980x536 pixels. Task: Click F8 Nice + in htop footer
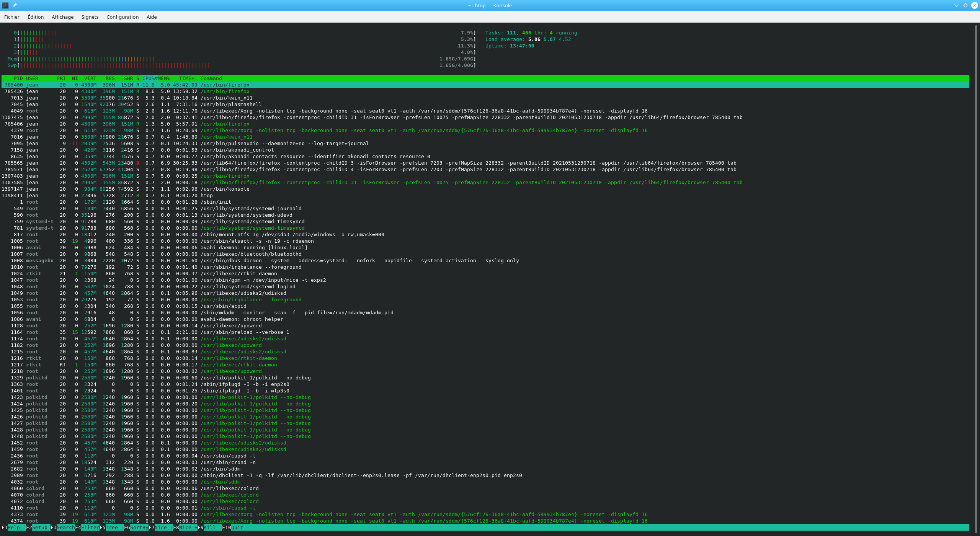[185, 528]
